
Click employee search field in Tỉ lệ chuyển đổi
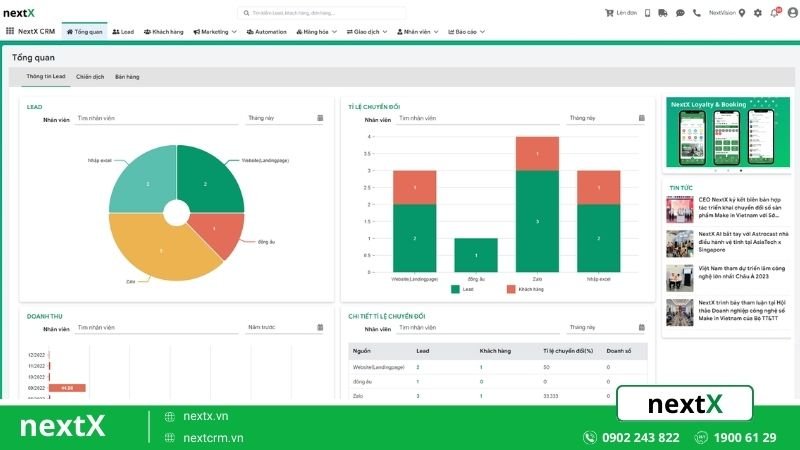[x=479, y=118]
